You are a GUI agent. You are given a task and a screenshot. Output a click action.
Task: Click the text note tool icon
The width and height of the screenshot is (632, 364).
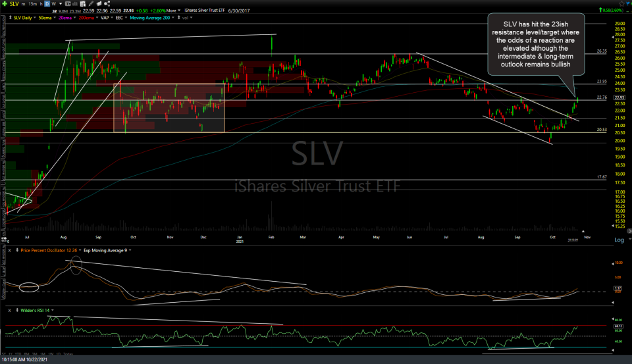(68, 4)
